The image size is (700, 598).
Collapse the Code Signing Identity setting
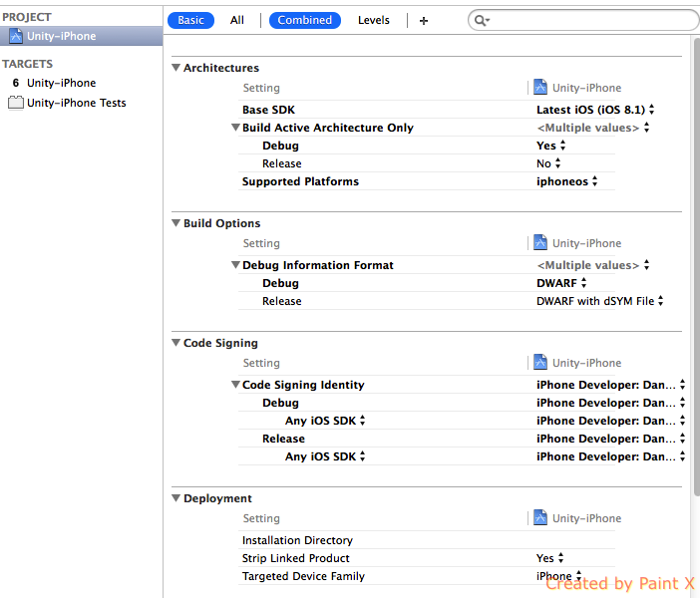click(235, 385)
